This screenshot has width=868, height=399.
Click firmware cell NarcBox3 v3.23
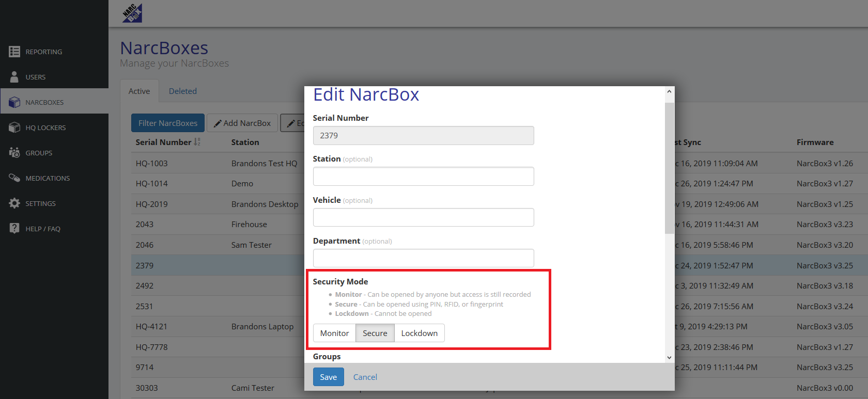(x=825, y=224)
